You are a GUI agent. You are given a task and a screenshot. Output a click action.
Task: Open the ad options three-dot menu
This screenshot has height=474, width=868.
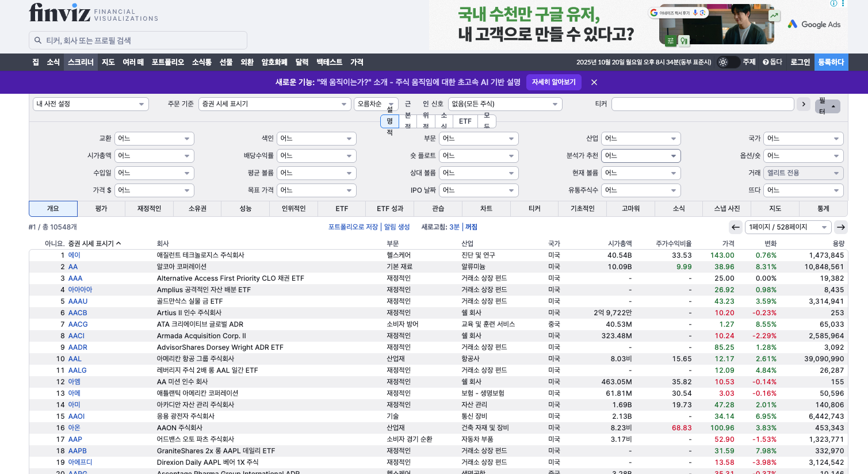pyautogui.click(x=843, y=3)
